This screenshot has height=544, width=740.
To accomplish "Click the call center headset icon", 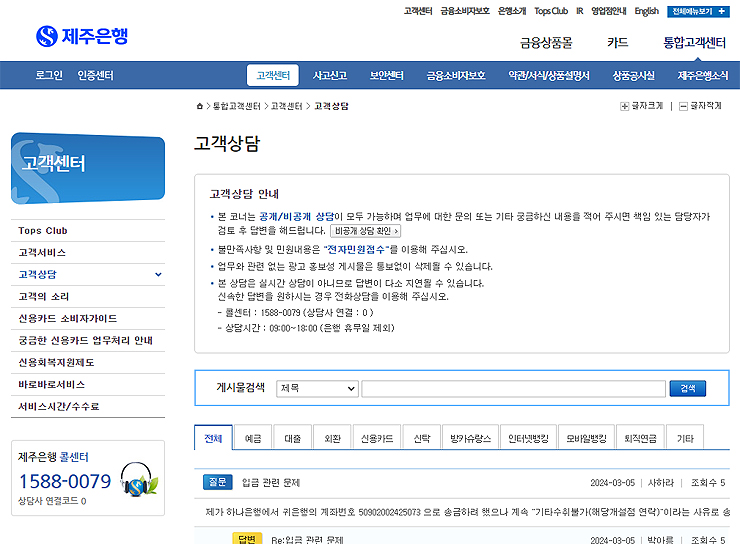I will (139, 479).
